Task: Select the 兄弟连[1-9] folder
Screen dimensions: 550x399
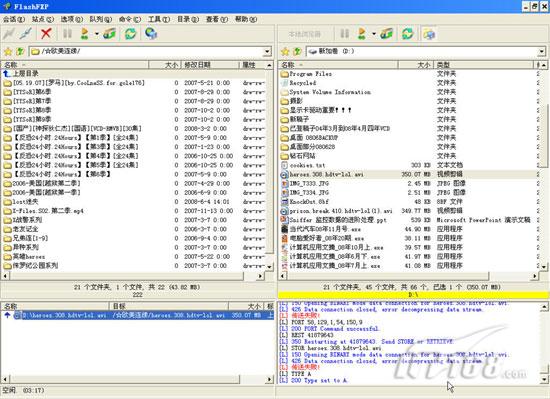Action: (x=26, y=238)
